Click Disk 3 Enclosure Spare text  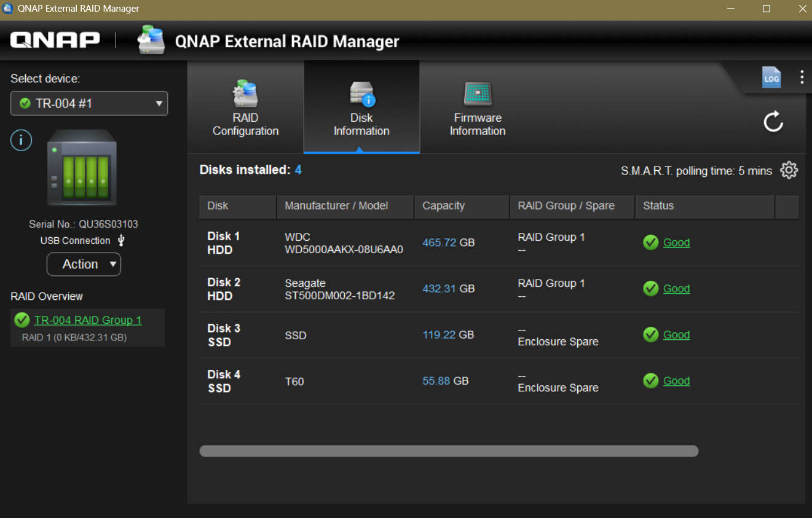pos(558,342)
